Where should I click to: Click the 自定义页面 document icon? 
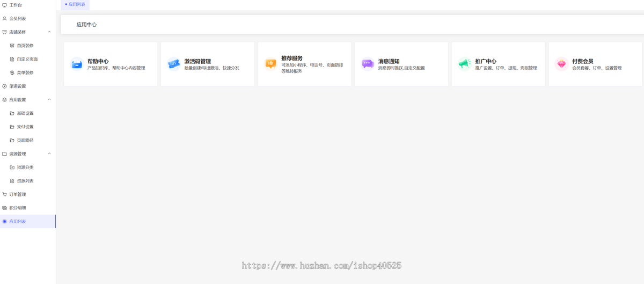[12, 59]
